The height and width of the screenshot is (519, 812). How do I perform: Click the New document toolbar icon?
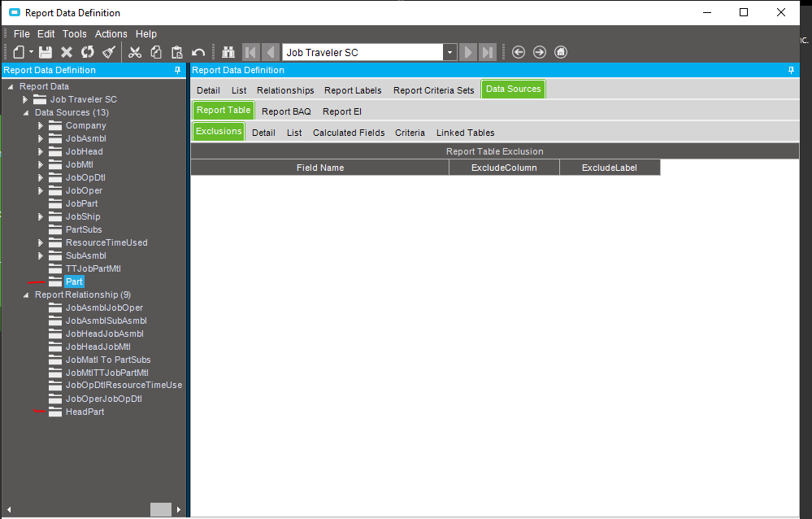pos(20,52)
